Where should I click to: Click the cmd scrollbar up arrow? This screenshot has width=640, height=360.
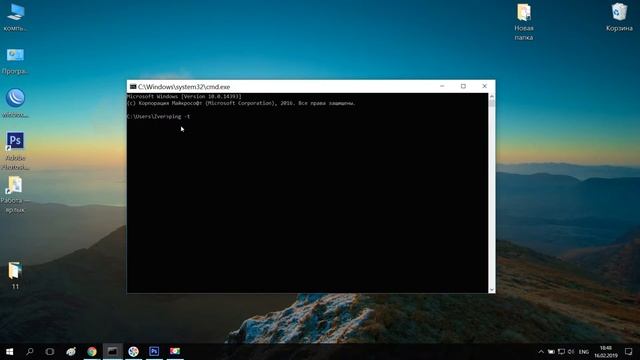[x=492, y=96]
